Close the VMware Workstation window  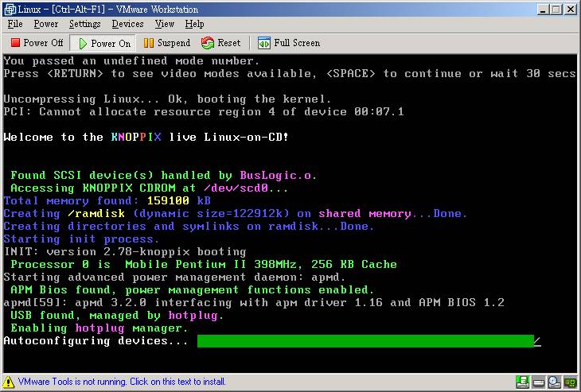point(570,10)
